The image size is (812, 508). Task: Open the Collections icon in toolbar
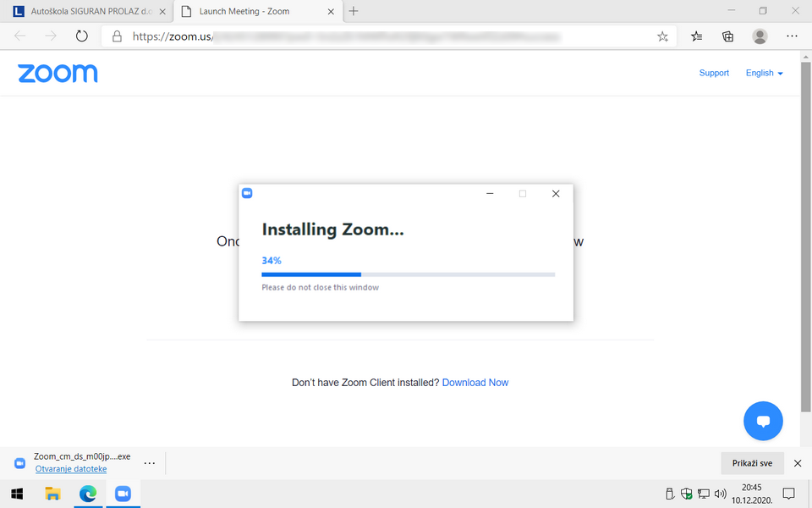pos(727,36)
